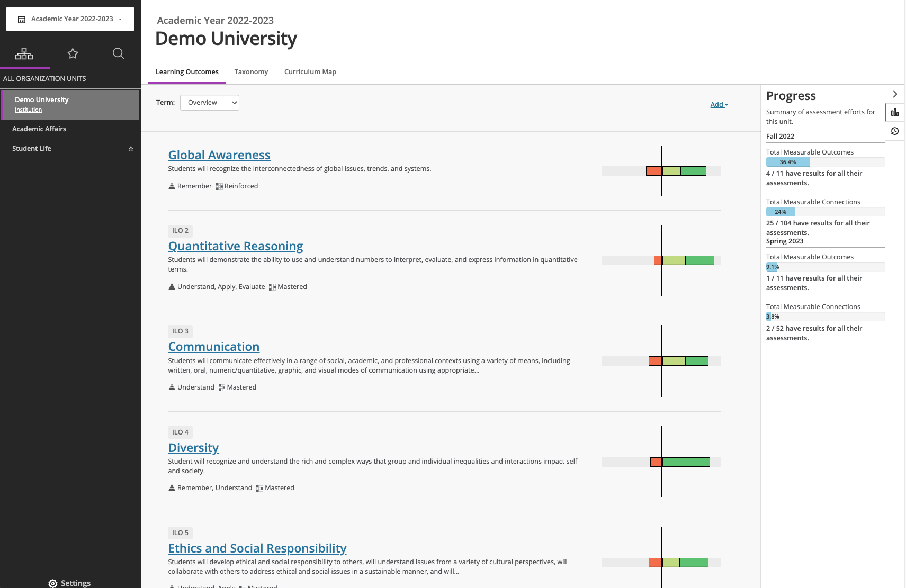
Task: Click the ILO 4 badge
Action: [x=180, y=432]
